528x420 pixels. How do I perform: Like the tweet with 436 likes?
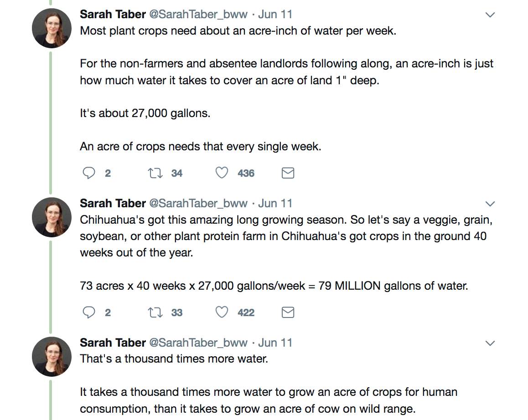(x=222, y=173)
